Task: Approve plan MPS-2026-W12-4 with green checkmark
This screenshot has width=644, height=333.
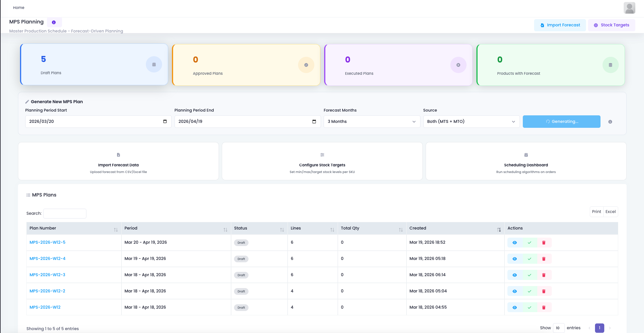Action: coord(529,259)
